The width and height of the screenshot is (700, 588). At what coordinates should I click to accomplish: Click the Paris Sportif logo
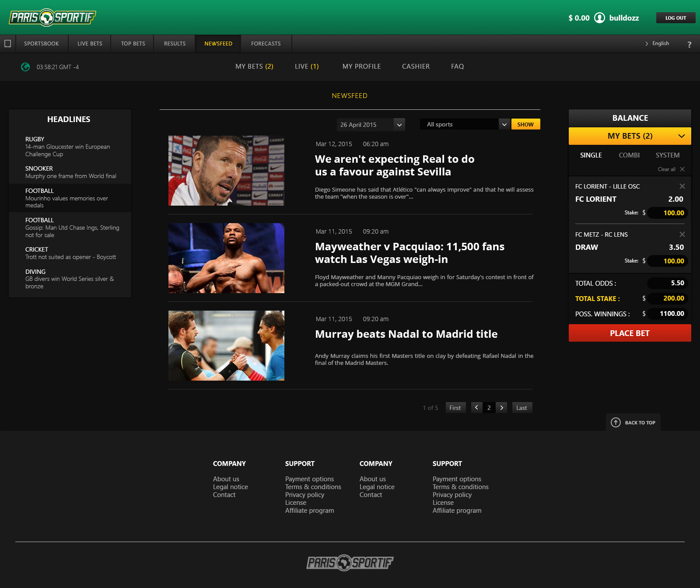pos(52,17)
